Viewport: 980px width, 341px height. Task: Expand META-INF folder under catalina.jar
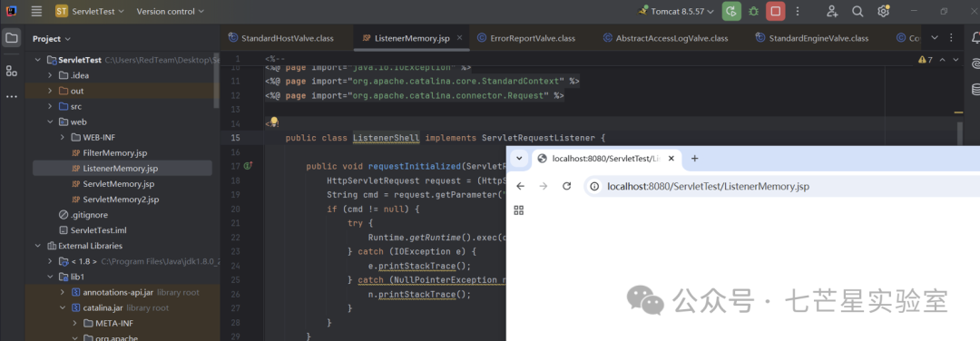coord(75,324)
